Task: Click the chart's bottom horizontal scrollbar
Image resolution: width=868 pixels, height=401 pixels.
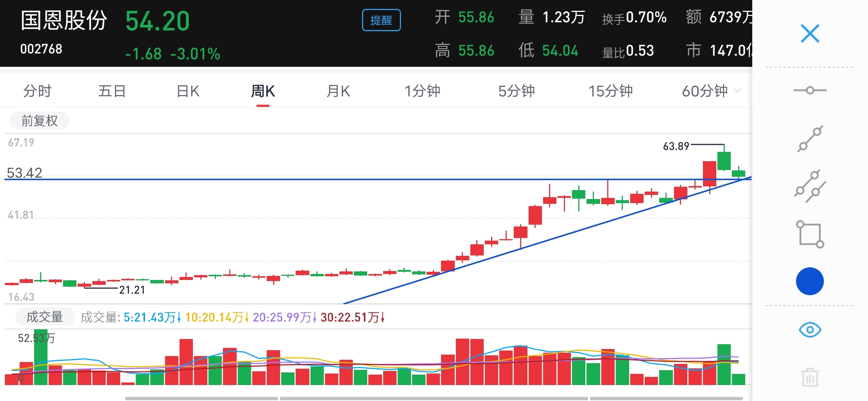Action: (x=433, y=398)
